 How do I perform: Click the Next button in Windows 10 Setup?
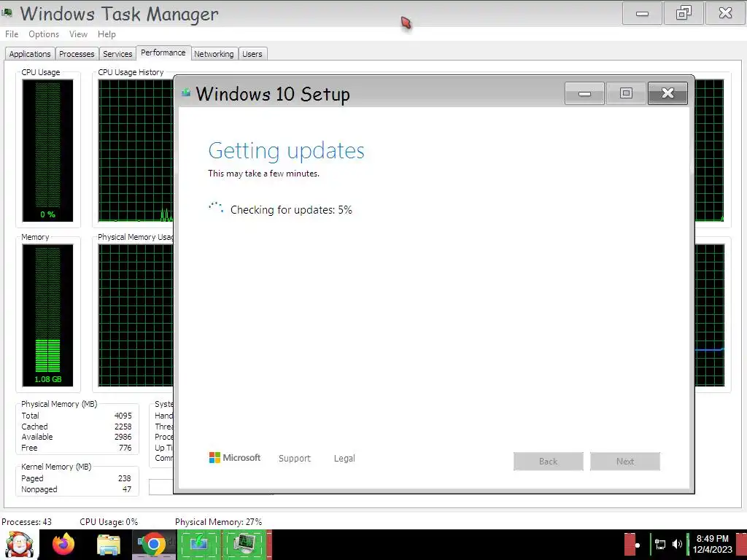pos(625,462)
